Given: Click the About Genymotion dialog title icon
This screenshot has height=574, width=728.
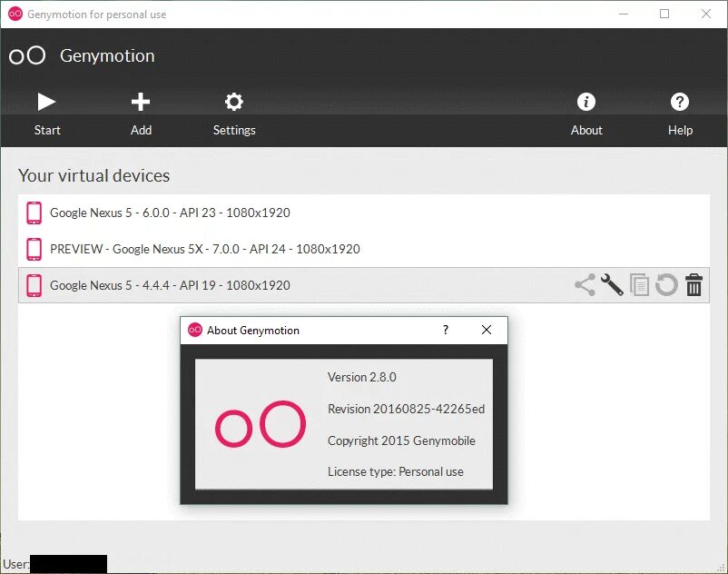Looking at the screenshot, I should tap(195, 330).
